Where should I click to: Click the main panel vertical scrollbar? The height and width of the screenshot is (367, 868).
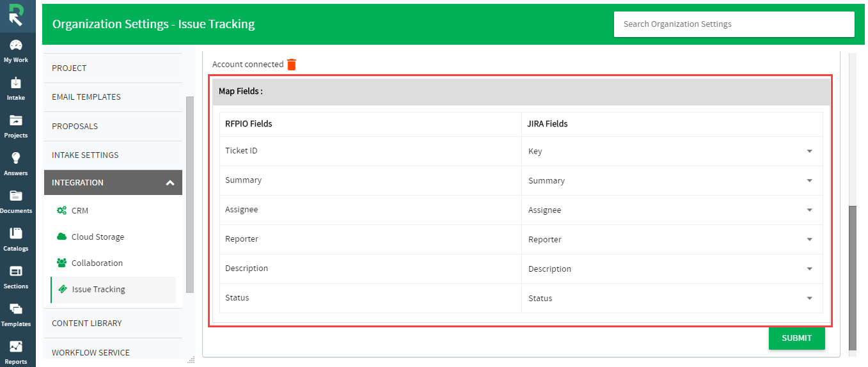(852, 277)
